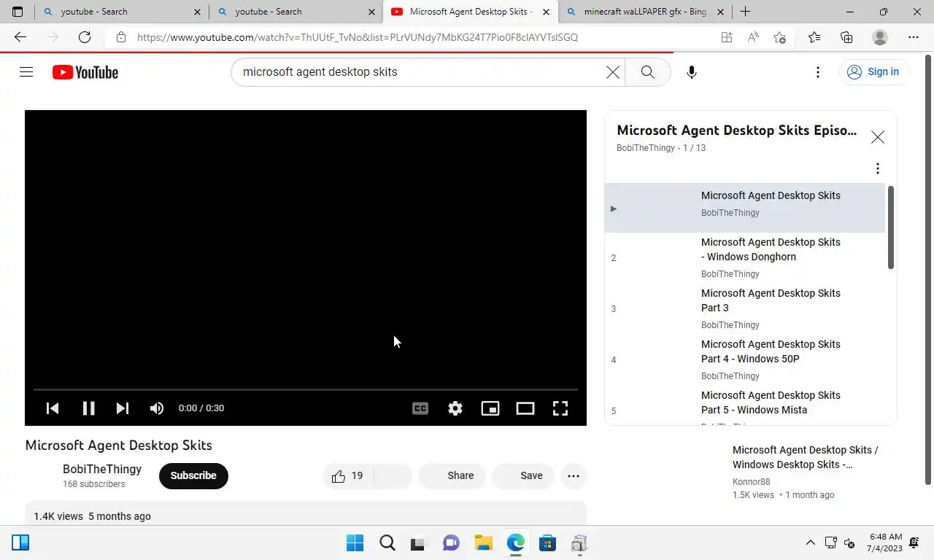Open video player settings gear
Screen dimensions: 934x560
pyautogui.click(x=455, y=408)
